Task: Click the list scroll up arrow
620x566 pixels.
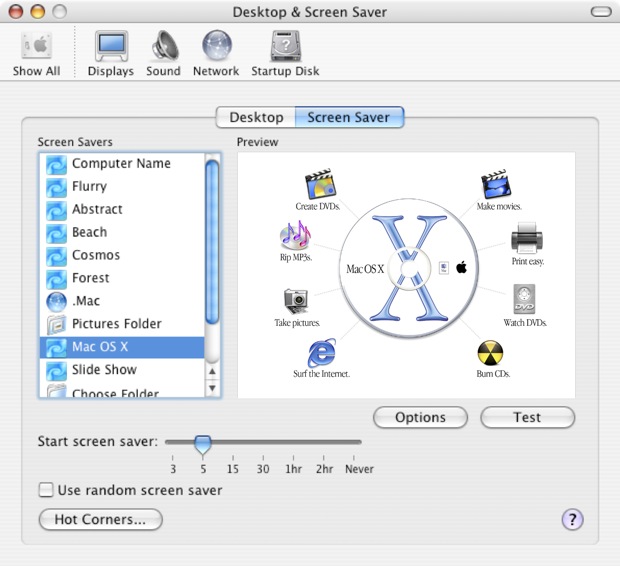Action: [x=212, y=371]
